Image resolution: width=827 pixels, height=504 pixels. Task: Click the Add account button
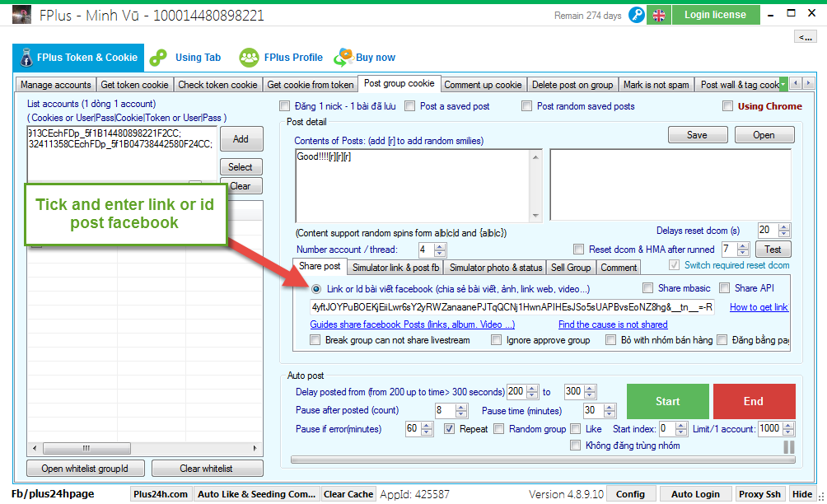pyautogui.click(x=241, y=139)
